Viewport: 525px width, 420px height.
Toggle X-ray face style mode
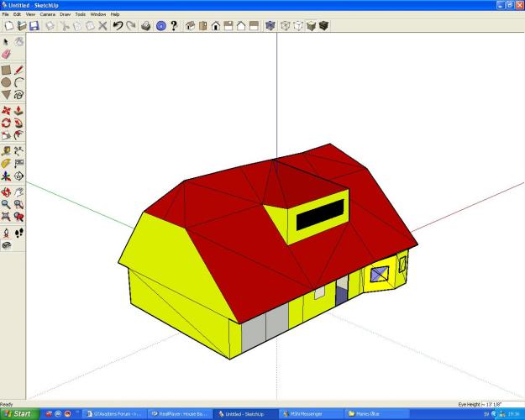270,26
